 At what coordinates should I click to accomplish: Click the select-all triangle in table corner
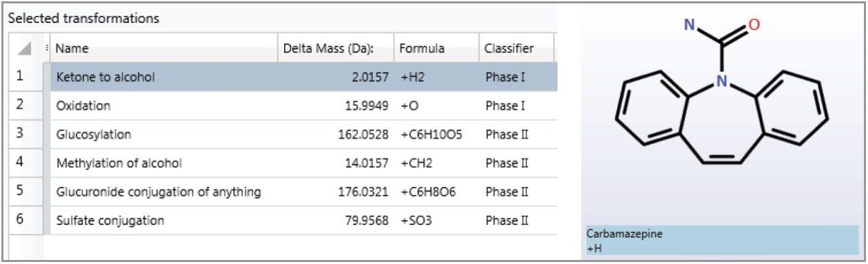(x=24, y=49)
